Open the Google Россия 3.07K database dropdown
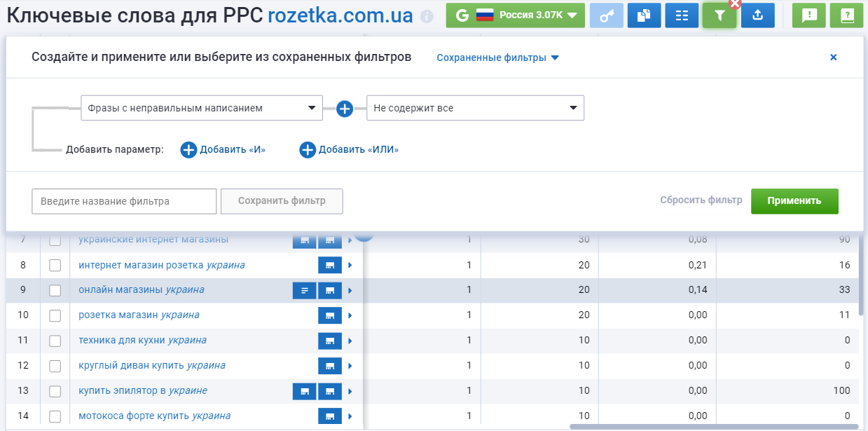Screen dimensions: 868x431 pyautogui.click(x=516, y=15)
